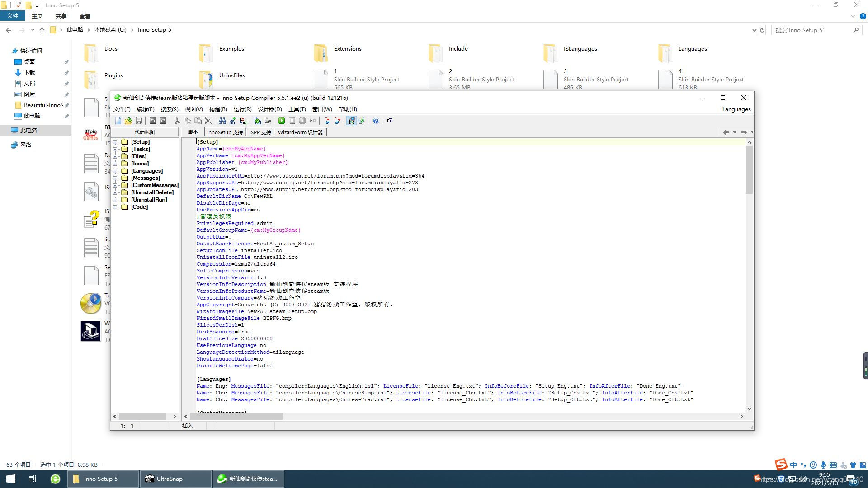Click the Languages label under the title bar
868x488 pixels.
736,109
